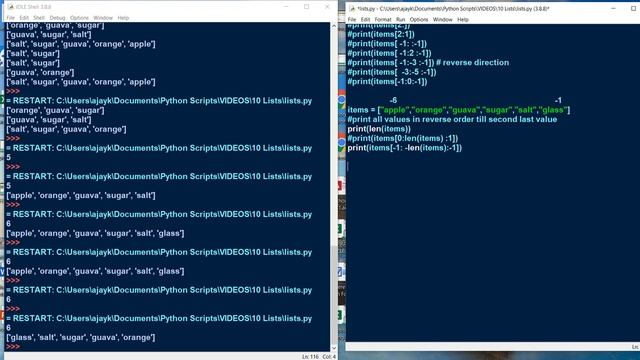Open the Shell menu
The image size is (640, 360).
pos(39,18)
